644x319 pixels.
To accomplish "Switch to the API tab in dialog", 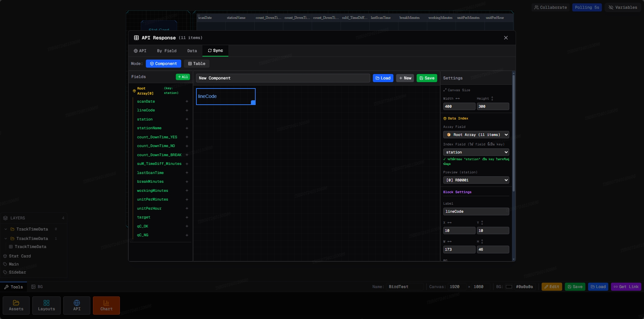I will click(x=140, y=51).
